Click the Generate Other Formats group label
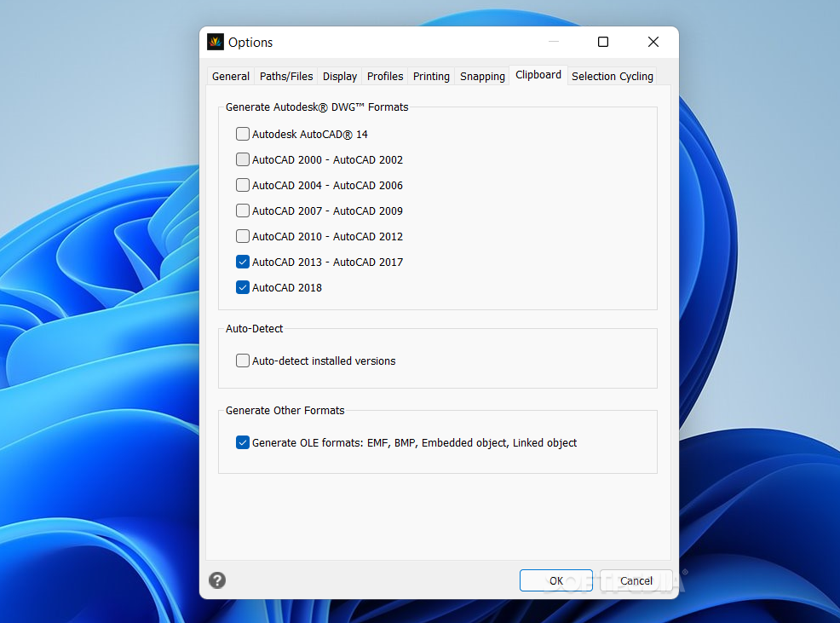The image size is (840, 623). click(x=285, y=410)
